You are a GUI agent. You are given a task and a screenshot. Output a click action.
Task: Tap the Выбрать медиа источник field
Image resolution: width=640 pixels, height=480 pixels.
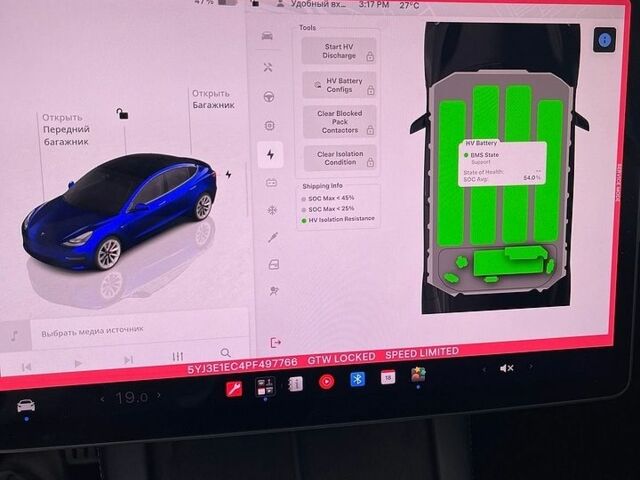(x=139, y=330)
